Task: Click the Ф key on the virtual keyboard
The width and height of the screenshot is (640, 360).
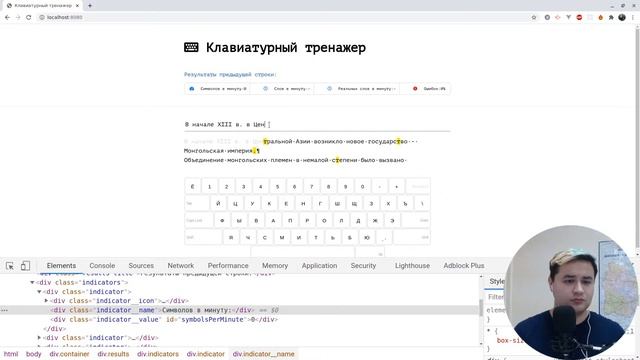Action: [222, 220]
